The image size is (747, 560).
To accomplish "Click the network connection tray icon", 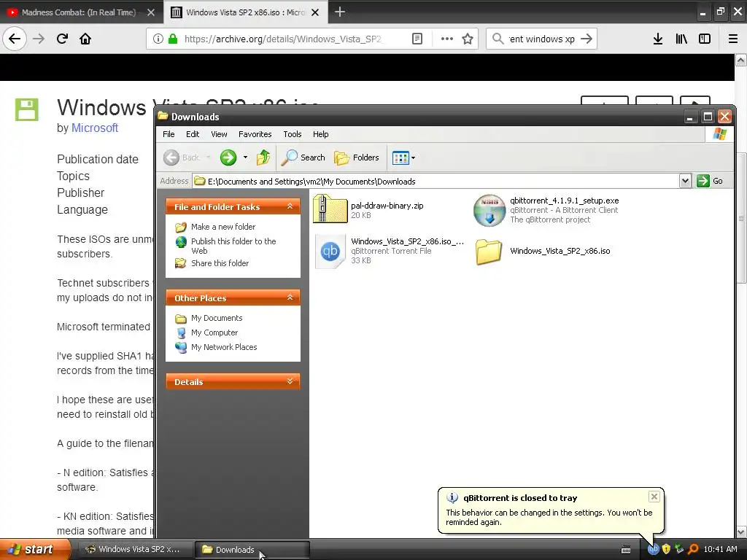I will pos(679,549).
